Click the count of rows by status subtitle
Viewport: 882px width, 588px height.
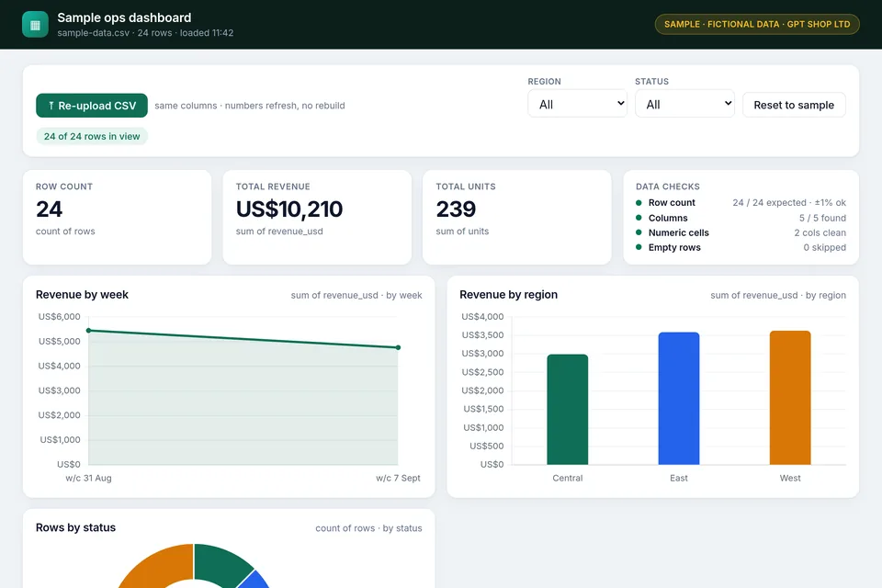pos(368,527)
